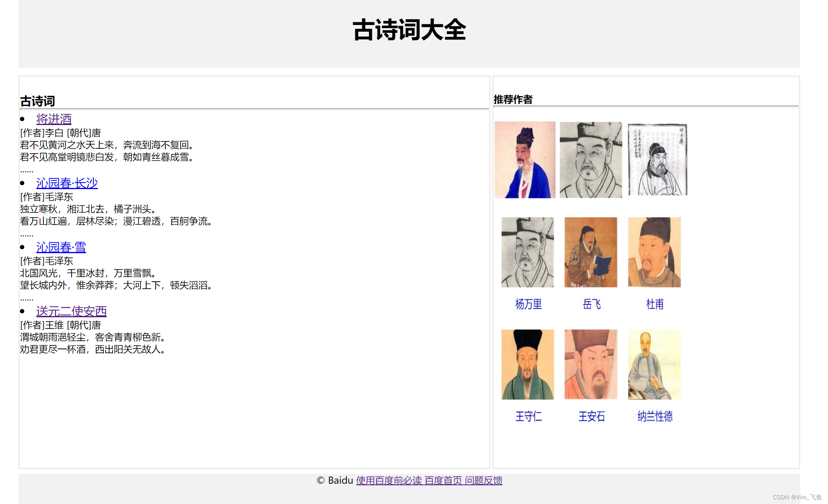Click the 沁园春·雪 poem title
Image resolution: width=828 pixels, height=504 pixels.
coord(61,247)
